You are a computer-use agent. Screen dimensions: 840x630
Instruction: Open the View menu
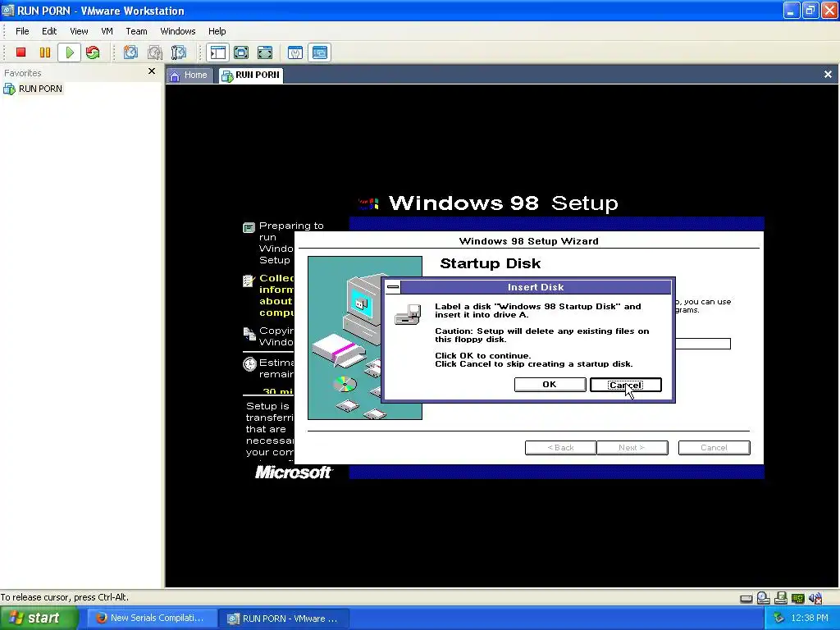pos(79,31)
